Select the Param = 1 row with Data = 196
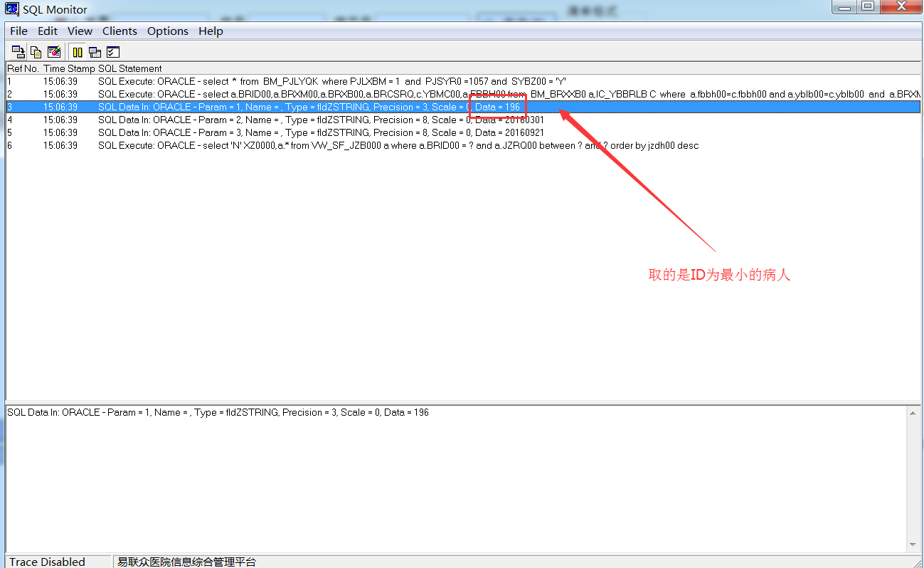Screen dimensions: 924x568 pos(463,107)
